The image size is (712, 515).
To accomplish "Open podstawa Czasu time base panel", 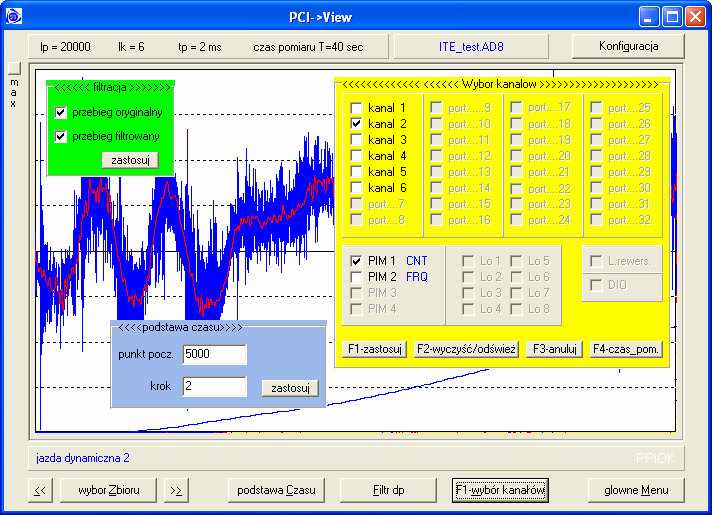I will [276, 490].
